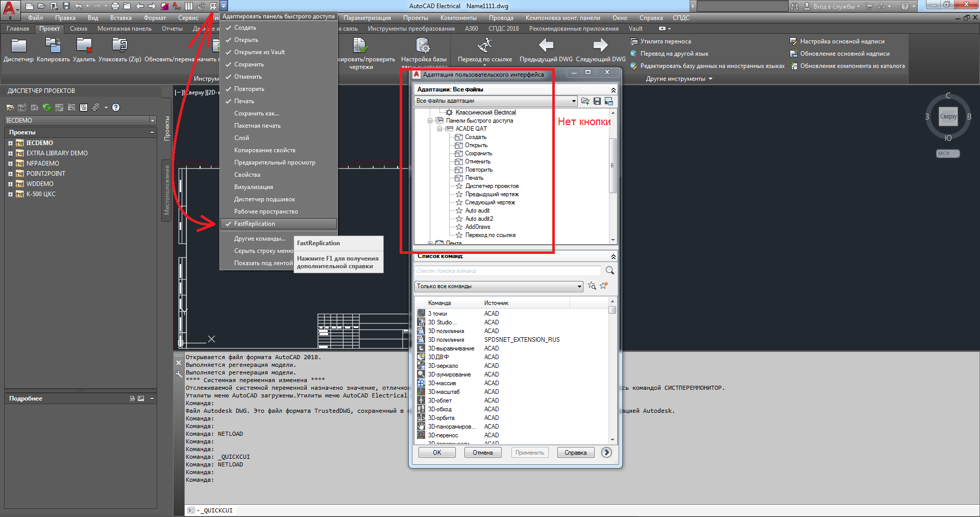Image resolution: width=980 pixels, height=517 pixels.
Task: Expand the K-500 ЦКС project node
Action: point(10,194)
